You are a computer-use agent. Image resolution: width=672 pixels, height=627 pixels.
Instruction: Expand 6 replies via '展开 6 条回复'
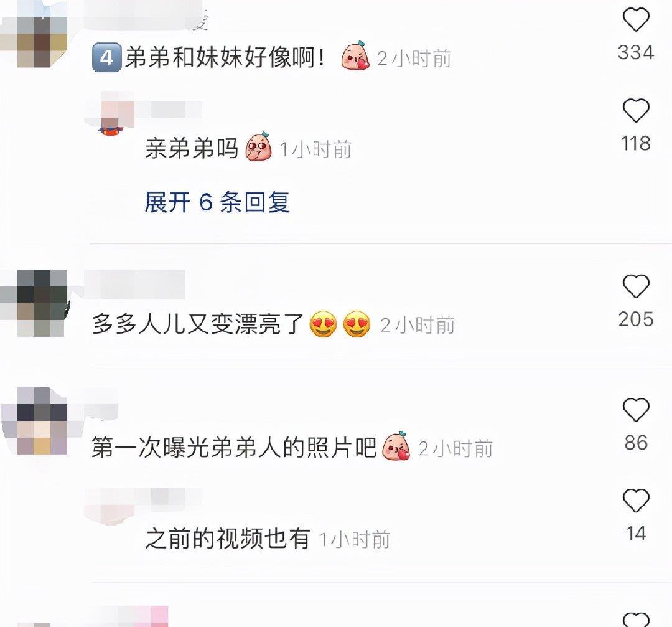[x=217, y=202]
